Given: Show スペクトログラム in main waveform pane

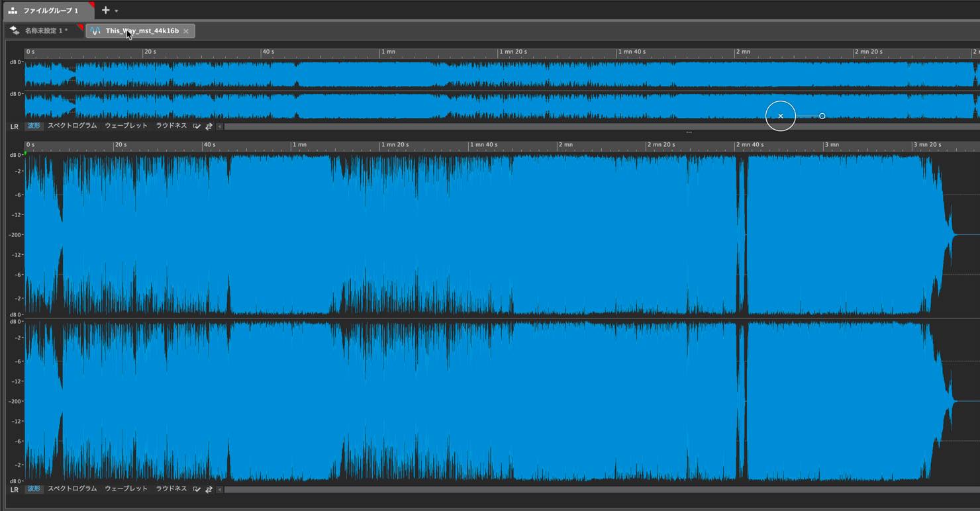Looking at the screenshot, I should [72, 488].
